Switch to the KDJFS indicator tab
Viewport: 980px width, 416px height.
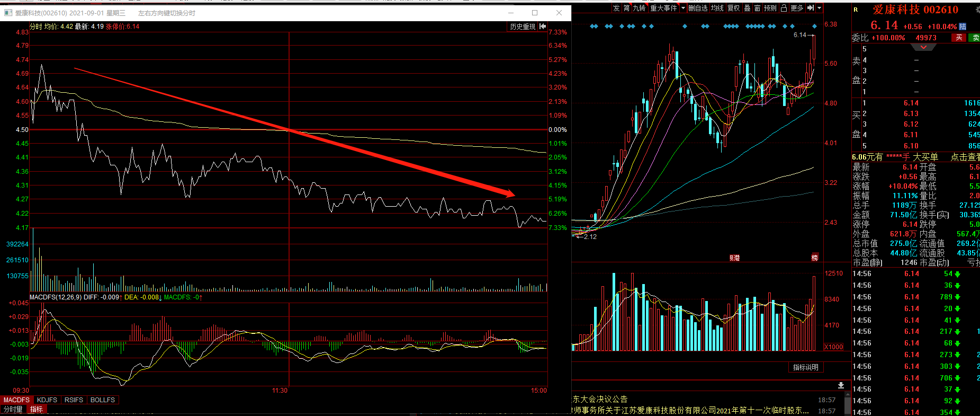point(47,400)
